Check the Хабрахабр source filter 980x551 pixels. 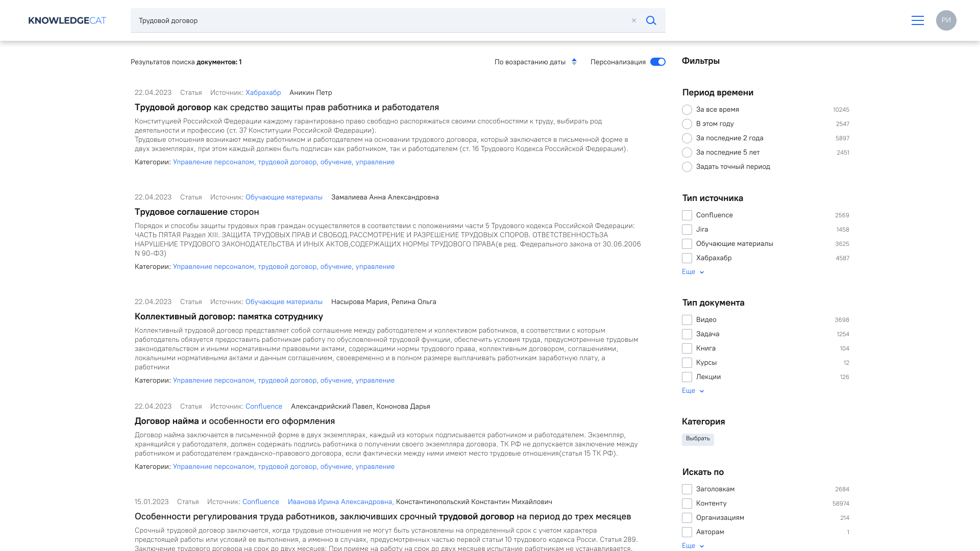coord(687,258)
